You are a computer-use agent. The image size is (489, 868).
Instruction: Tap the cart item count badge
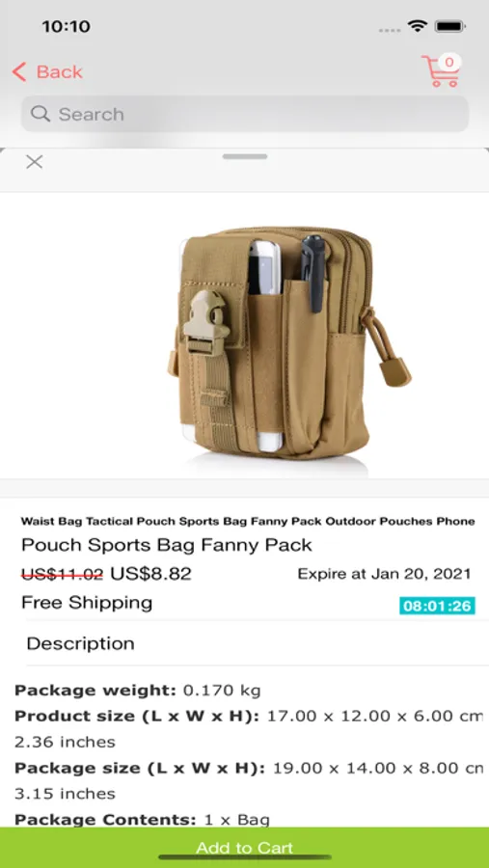tap(449, 63)
